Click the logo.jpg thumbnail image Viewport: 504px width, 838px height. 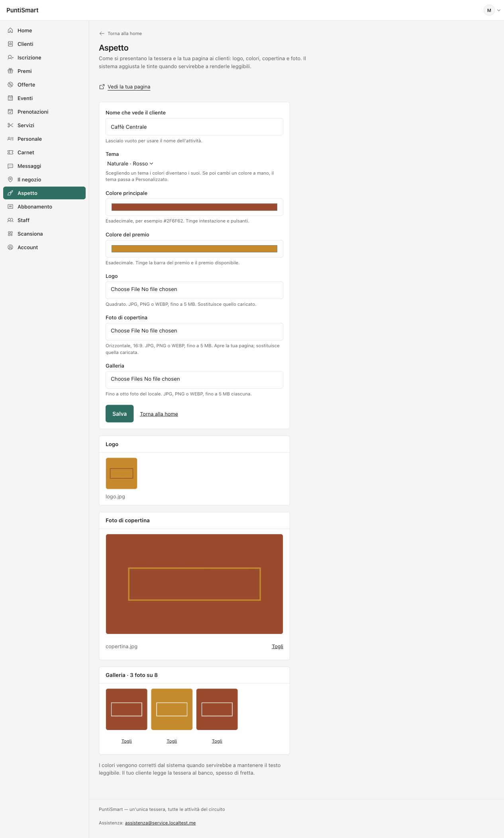[x=122, y=473]
